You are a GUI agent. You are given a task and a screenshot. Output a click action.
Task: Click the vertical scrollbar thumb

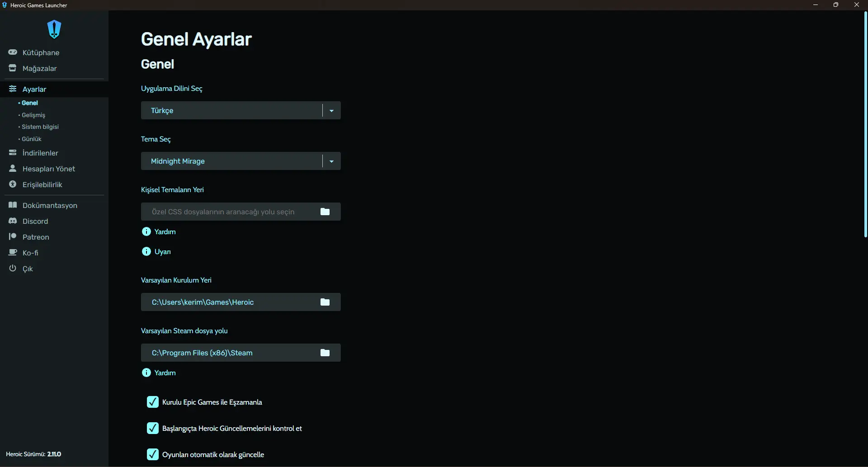865,124
